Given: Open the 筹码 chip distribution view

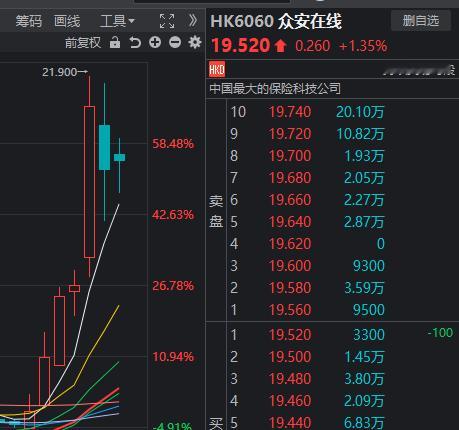Looking at the screenshot, I should point(29,21).
